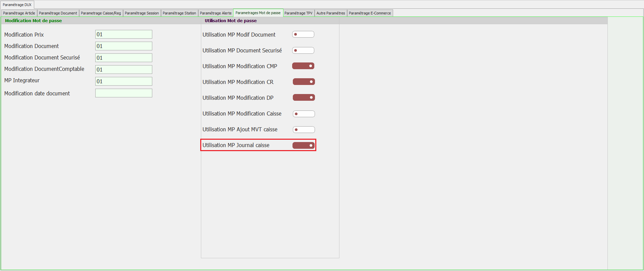Switch to Paramétrage Article tab

(19, 13)
